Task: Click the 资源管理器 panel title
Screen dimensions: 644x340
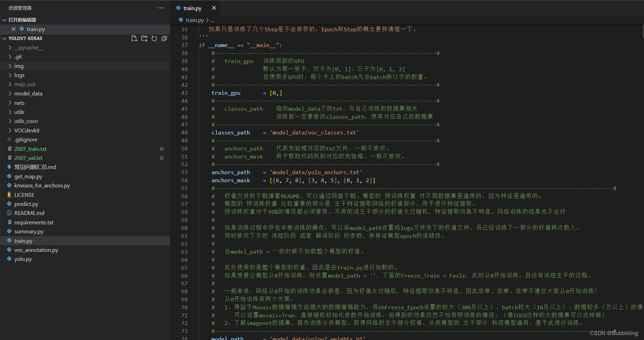Action: click(x=20, y=8)
